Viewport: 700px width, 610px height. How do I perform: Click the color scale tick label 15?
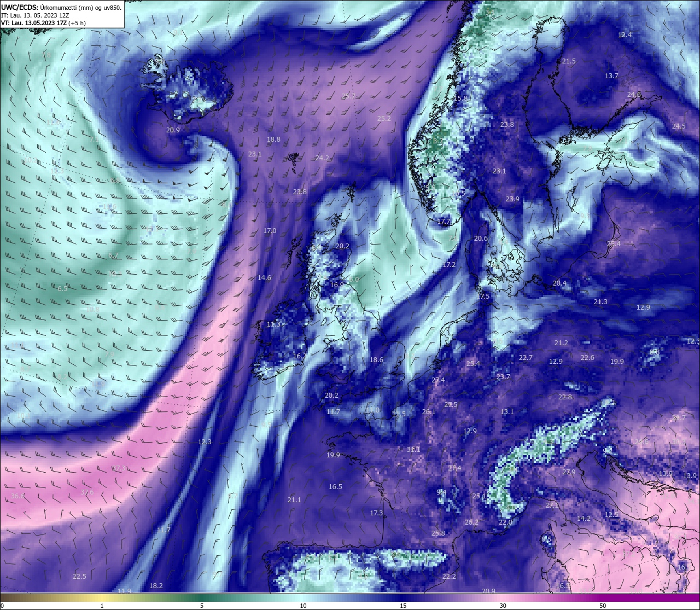[x=402, y=606]
